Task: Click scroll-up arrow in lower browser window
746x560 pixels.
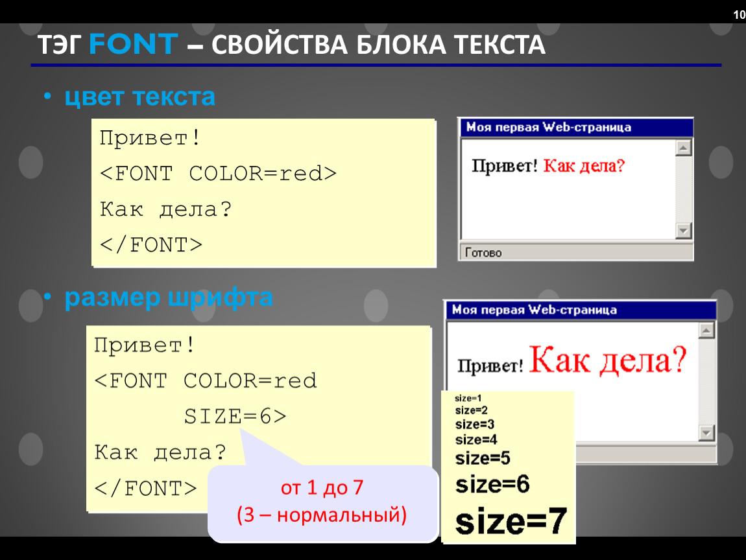Action: coord(706,330)
